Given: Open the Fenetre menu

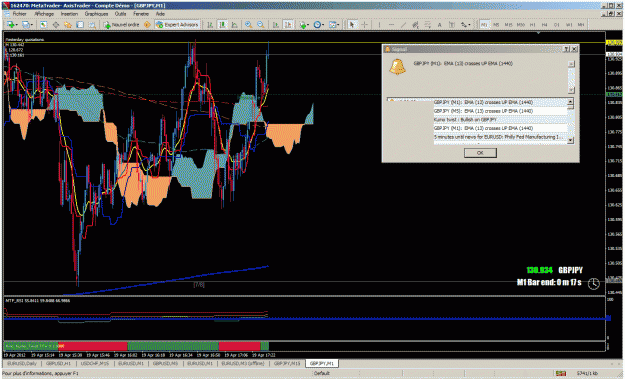Looking at the screenshot, I should [x=141, y=14].
